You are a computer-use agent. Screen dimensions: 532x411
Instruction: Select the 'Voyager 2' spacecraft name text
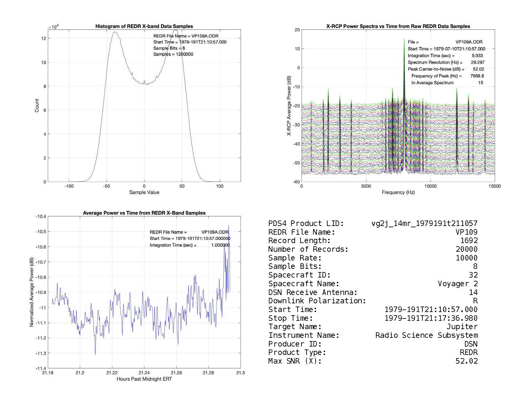coord(458,284)
